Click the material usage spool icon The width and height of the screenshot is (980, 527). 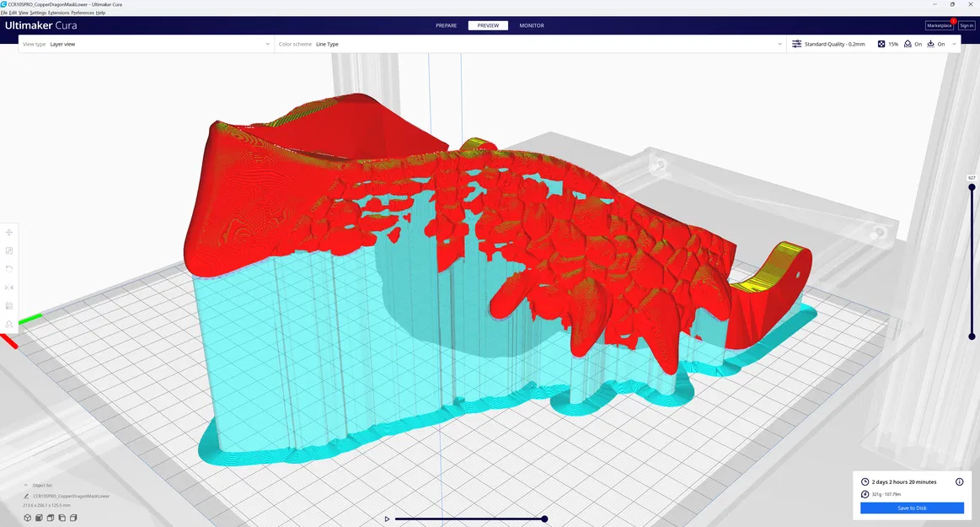tap(865, 494)
